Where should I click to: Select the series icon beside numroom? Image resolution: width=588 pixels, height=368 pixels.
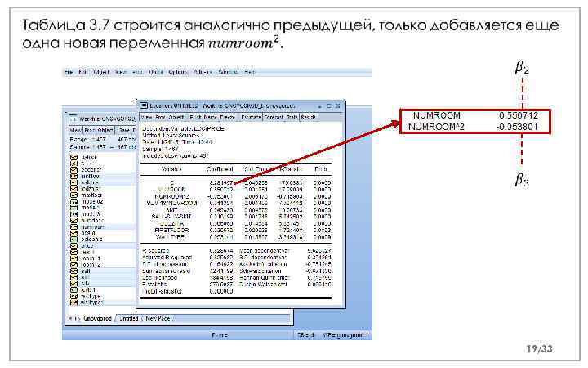73,227
